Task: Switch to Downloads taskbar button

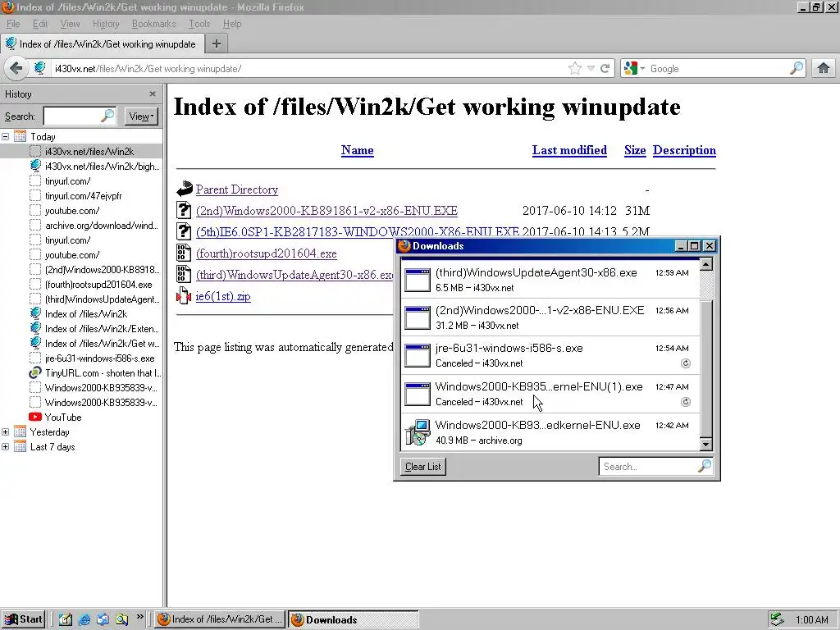Action: click(x=354, y=620)
